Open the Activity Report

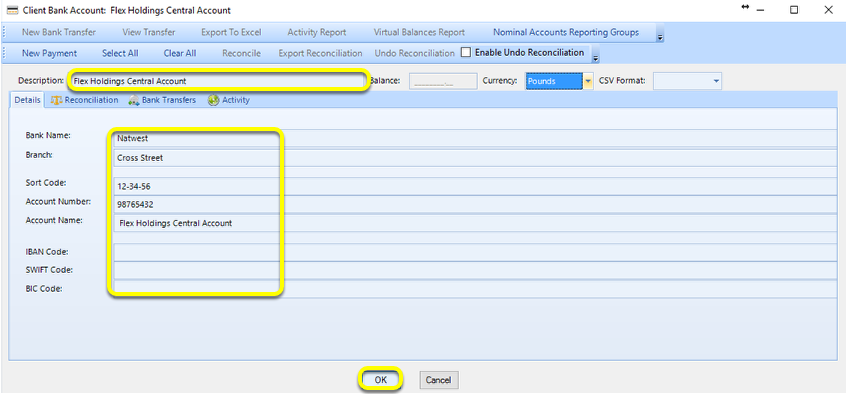[x=317, y=32]
